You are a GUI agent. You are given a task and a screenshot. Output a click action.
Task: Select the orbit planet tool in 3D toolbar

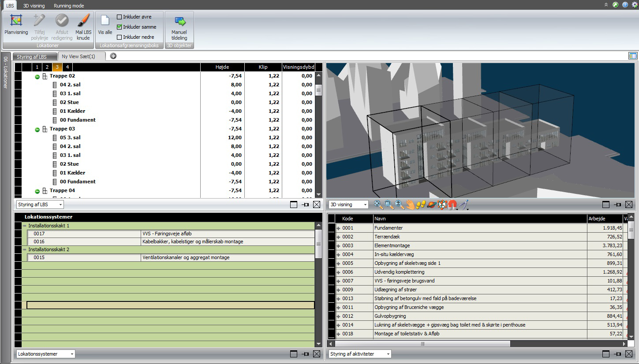[x=431, y=204]
